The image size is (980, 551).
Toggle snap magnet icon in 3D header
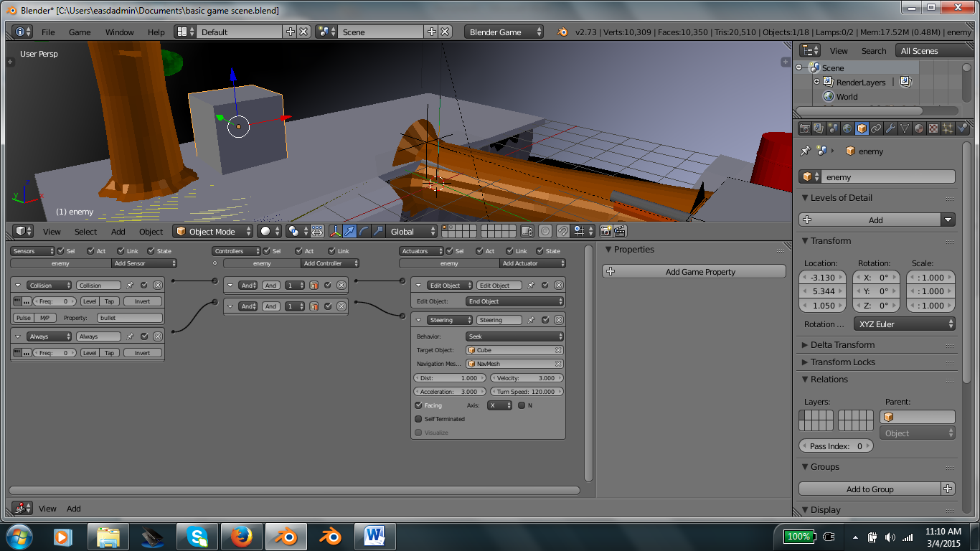[563, 231]
